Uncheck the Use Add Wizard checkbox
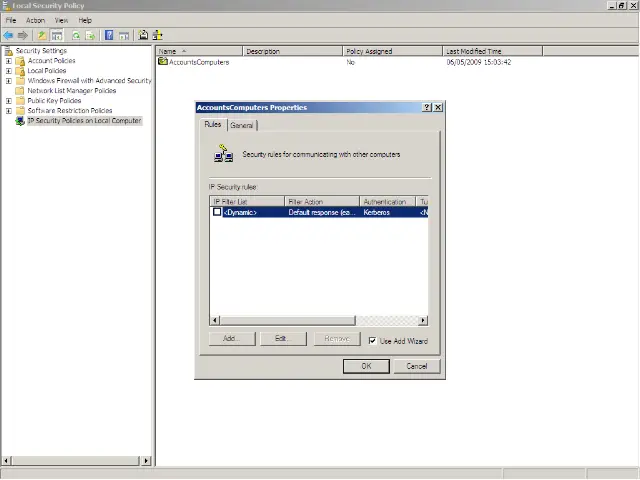Viewport: 640px width, 480px height. click(x=373, y=341)
